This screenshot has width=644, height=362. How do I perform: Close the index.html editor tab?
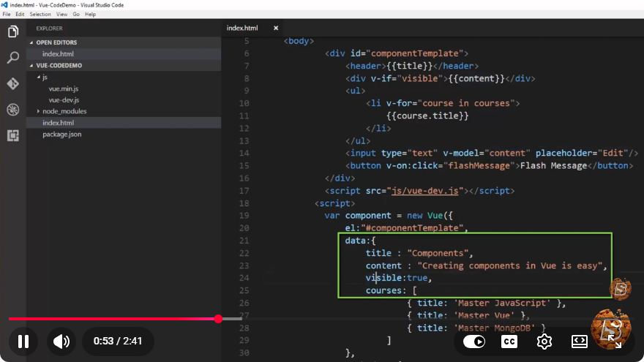click(x=276, y=28)
